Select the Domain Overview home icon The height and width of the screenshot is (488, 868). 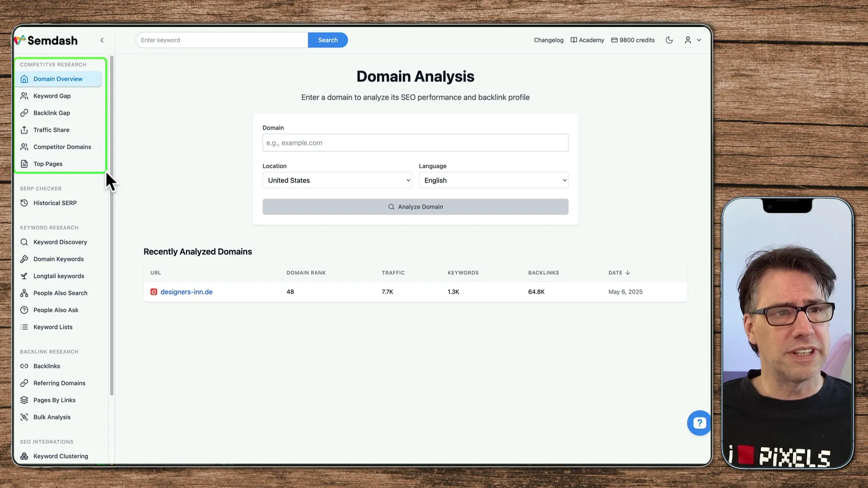pyautogui.click(x=24, y=79)
